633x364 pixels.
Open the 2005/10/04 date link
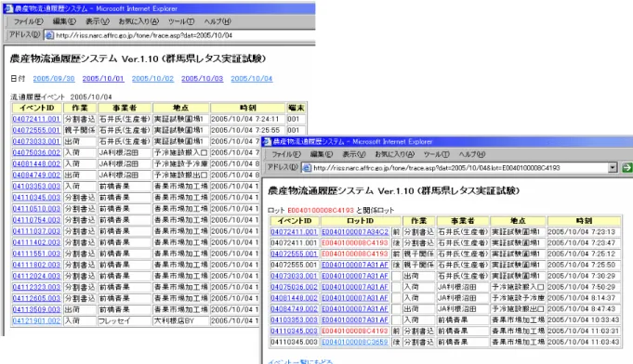click(252, 79)
